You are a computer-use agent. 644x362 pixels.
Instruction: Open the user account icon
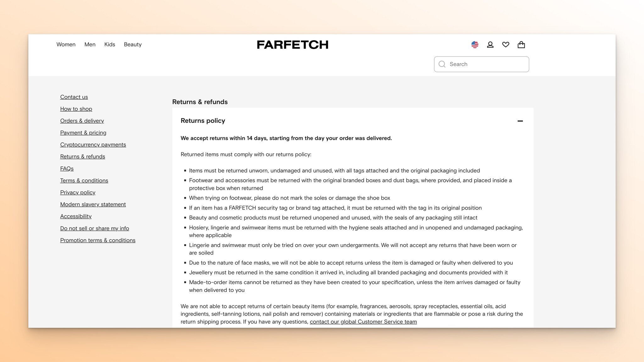[x=491, y=44]
